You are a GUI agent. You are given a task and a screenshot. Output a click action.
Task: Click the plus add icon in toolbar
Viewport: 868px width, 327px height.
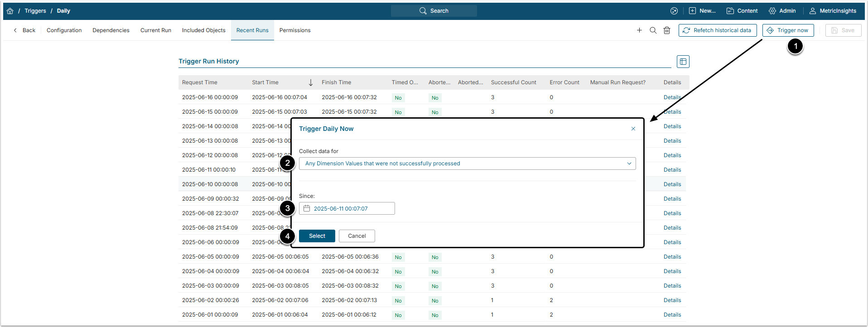click(639, 30)
